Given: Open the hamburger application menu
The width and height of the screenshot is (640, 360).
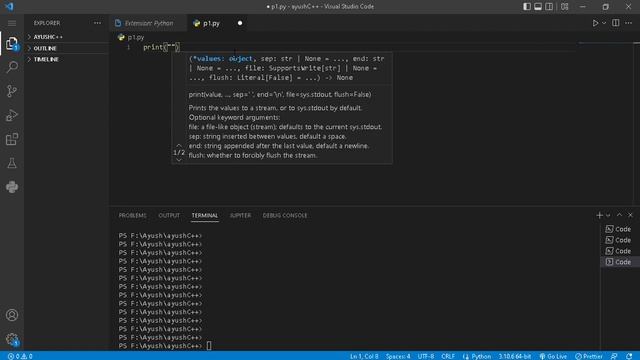Looking at the screenshot, I should pos(12,23).
